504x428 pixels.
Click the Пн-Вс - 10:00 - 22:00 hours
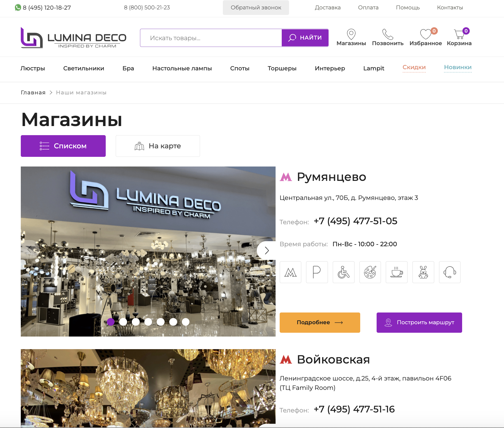[365, 244]
